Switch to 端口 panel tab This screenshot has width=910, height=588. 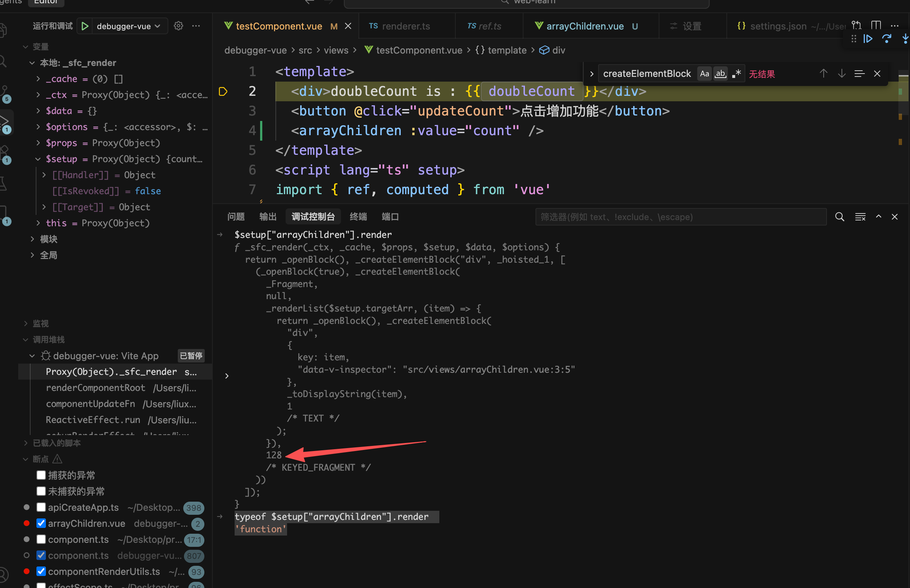click(x=391, y=217)
